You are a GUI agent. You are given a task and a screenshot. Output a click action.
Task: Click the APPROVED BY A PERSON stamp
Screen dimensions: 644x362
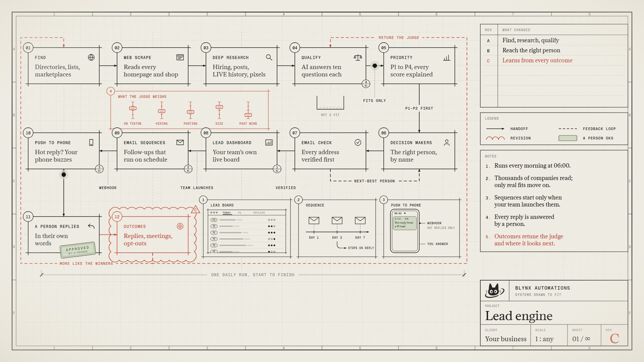pos(77,249)
